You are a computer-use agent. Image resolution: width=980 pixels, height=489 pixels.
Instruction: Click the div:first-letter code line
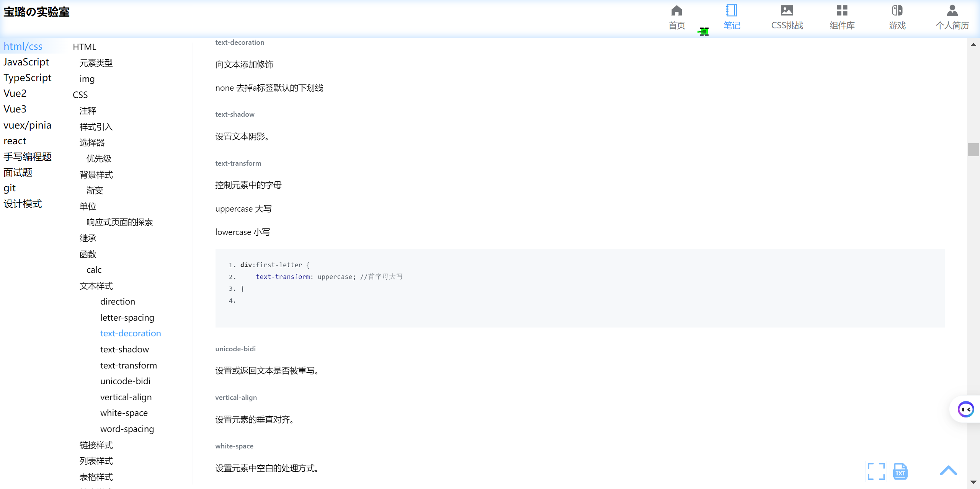[x=275, y=265]
